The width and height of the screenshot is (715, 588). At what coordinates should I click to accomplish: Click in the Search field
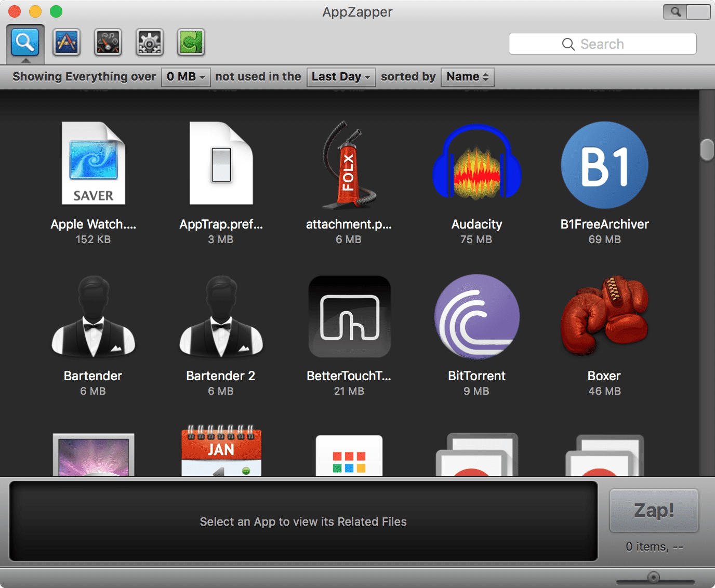tap(603, 44)
